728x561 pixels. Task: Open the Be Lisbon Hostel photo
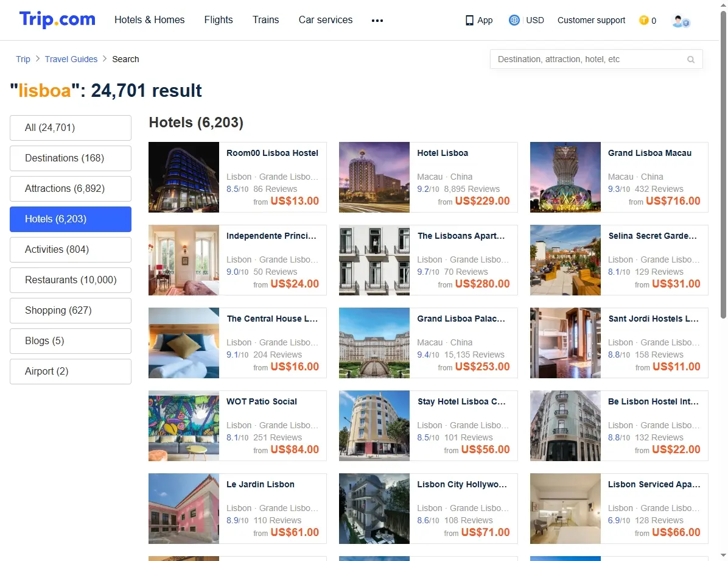click(565, 426)
